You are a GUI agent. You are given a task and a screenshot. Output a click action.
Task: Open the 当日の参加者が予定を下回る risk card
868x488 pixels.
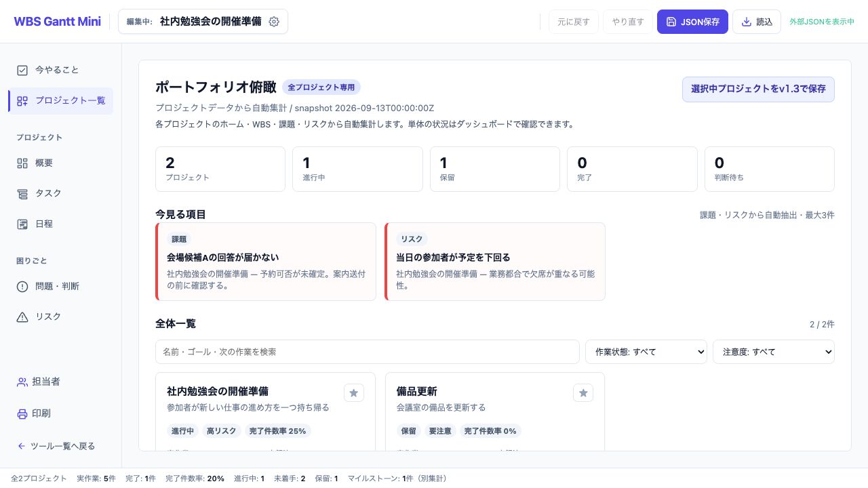point(495,262)
